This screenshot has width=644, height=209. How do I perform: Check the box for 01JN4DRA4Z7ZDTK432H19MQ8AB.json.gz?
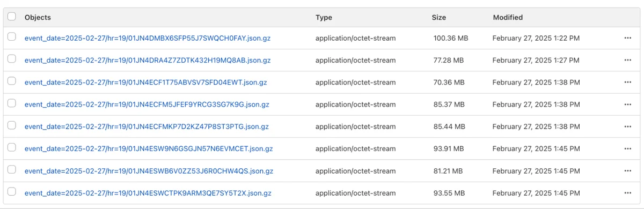[x=12, y=59]
